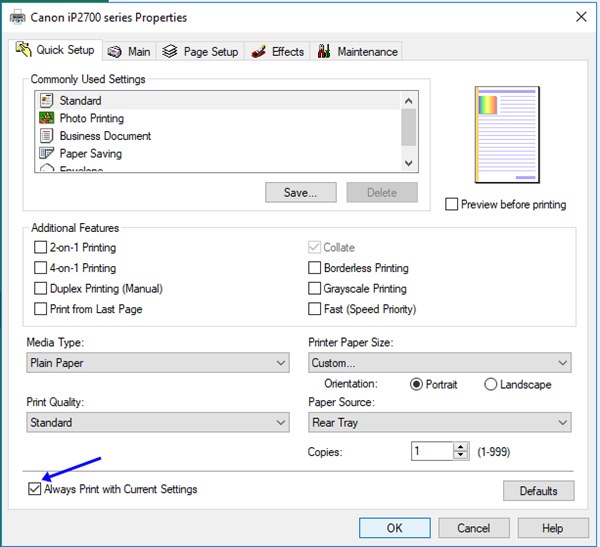Image resolution: width=600 pixels, height=547 pixels.
Task: Check Print from Last Page
Action: 40,309
